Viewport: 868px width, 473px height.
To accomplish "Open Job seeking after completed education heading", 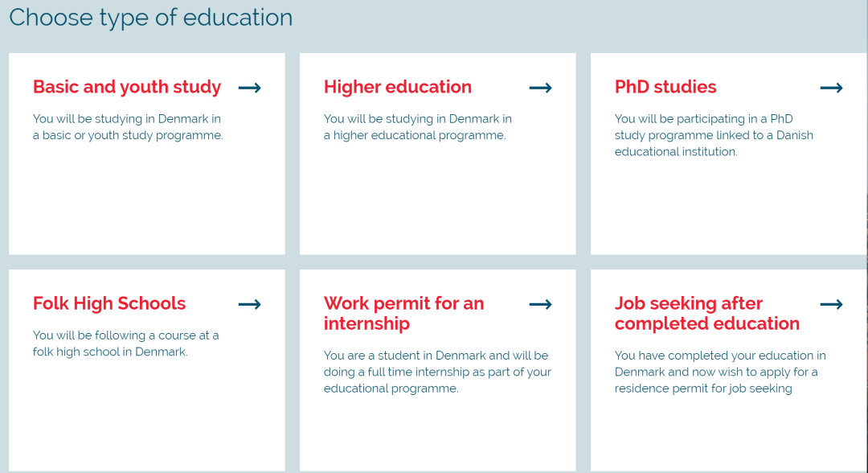I will click(x=707, y=313).
